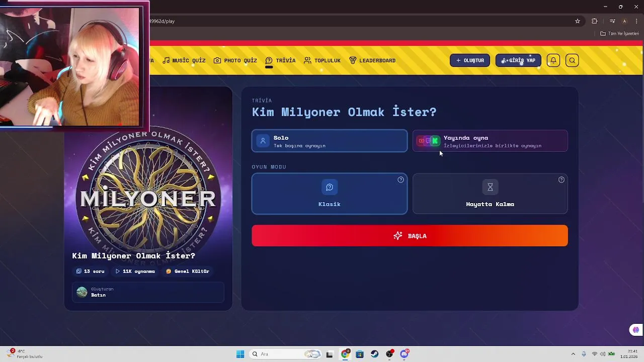644x362 pixels.
Task: Click the Giriş Yap login button
Action: point(518,60)
